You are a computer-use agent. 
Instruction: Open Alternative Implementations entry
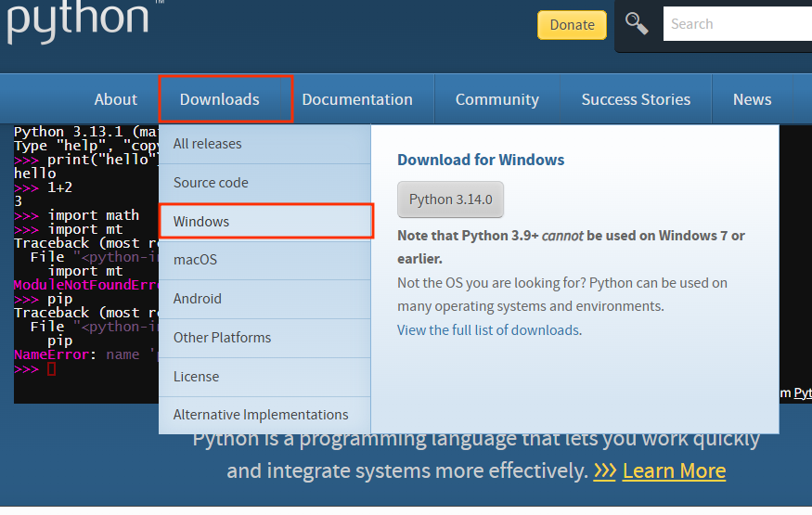pyautogui.click(x=261, y=415)
